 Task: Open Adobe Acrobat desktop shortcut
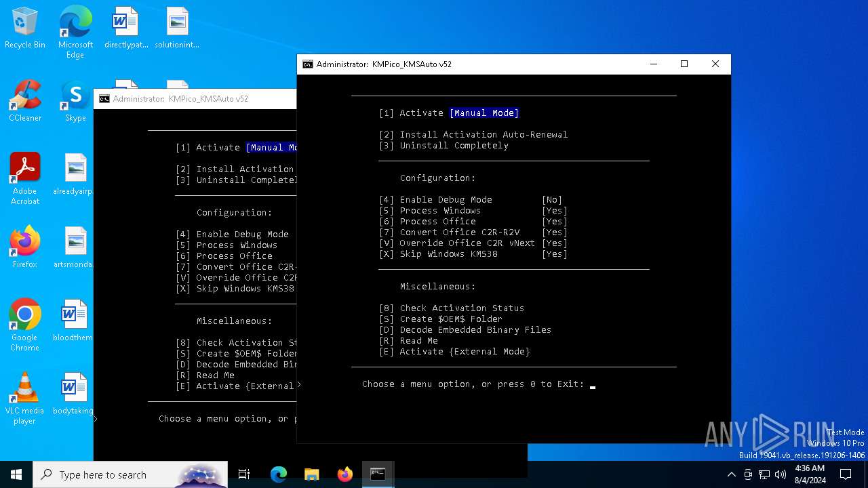click(x=25, y=179)
